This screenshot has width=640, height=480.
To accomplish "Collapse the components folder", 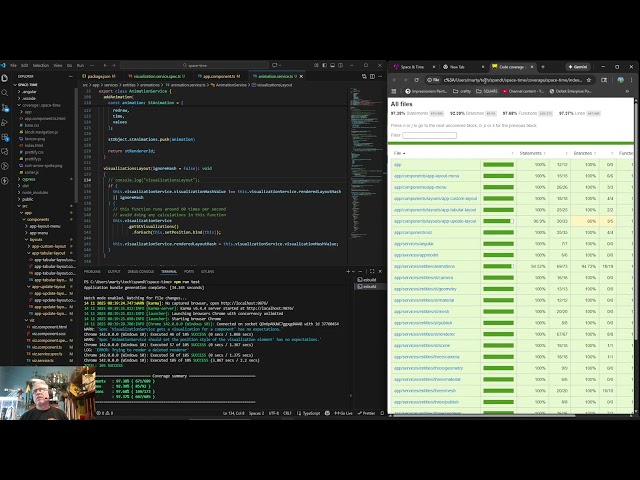I will [37, 220].
